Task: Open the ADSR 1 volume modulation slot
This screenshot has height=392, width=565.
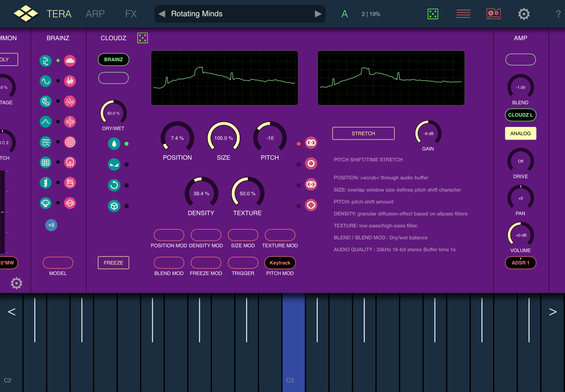Action: click(x=520, y=263)
